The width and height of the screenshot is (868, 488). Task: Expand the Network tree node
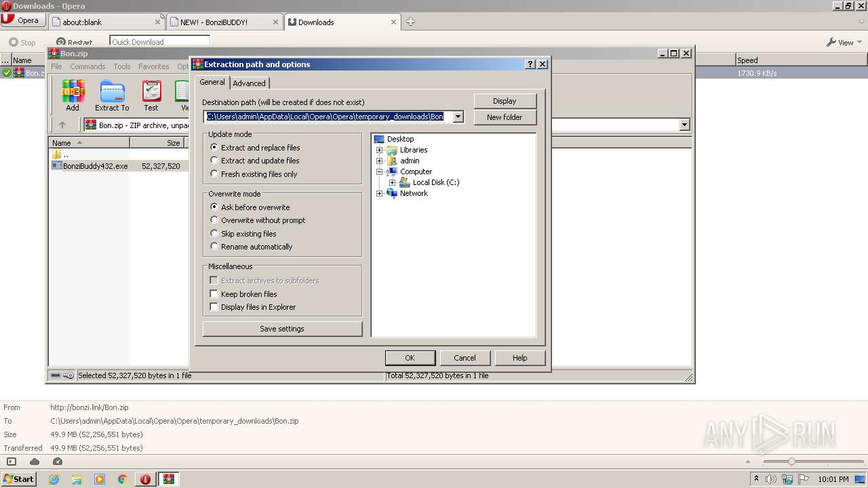point(380,193)
